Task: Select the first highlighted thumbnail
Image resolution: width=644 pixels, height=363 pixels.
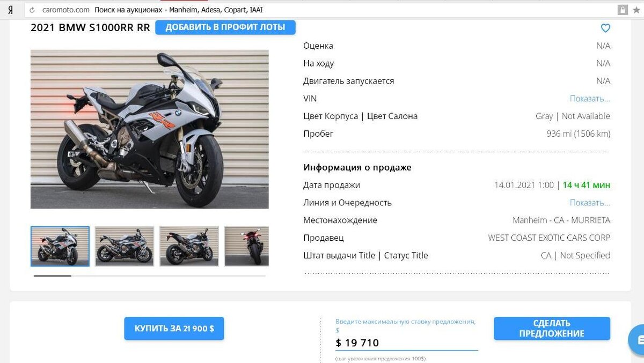Action: tap(59, 246)
